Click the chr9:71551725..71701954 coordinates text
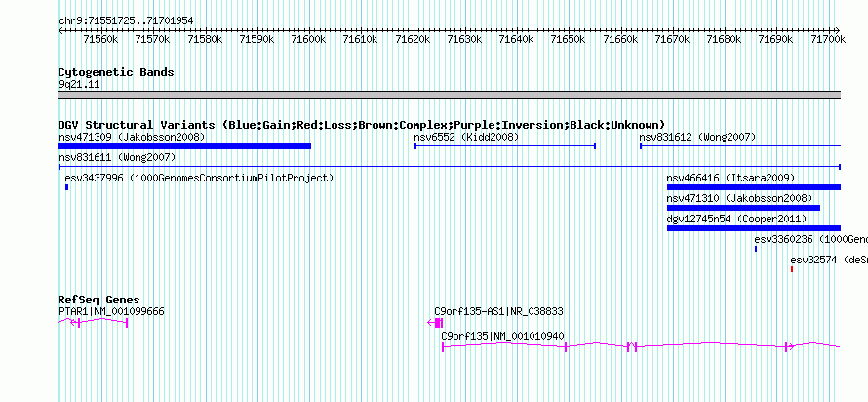The image size is (868, 402). click(x=126, y=21)
